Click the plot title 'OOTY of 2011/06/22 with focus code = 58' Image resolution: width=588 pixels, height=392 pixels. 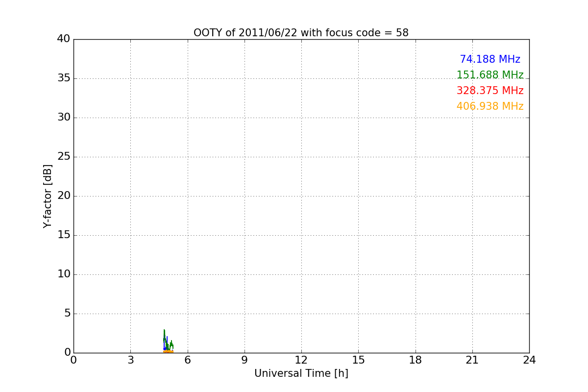pyautogui.click(x=301, y=33)
